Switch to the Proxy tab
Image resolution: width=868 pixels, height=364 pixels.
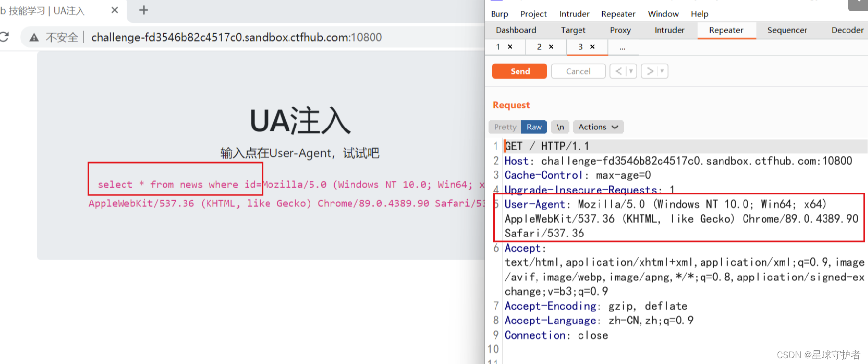pos(620,30)
